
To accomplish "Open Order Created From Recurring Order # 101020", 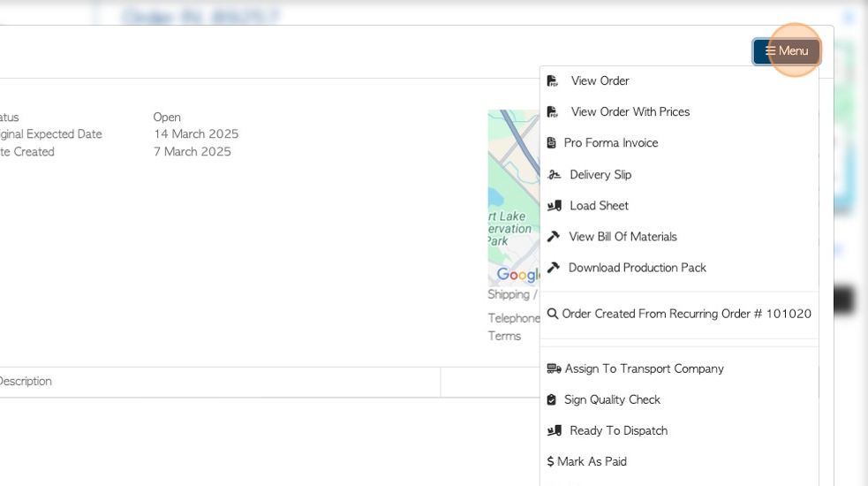I will [x=686, y=314].
